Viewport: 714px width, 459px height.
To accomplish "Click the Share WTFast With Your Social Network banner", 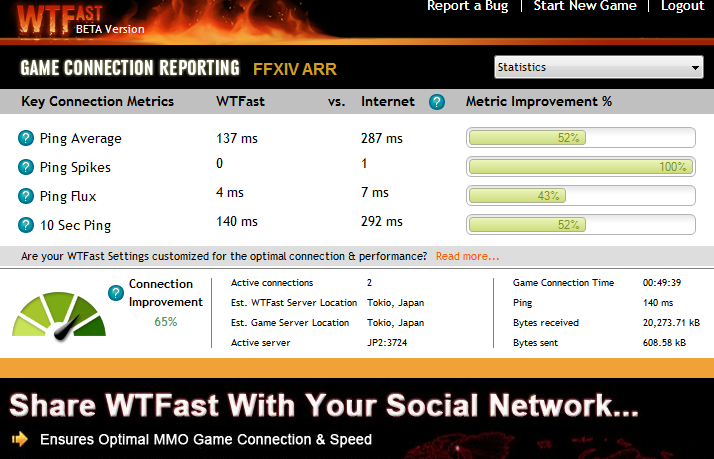I will coord(323,405).
